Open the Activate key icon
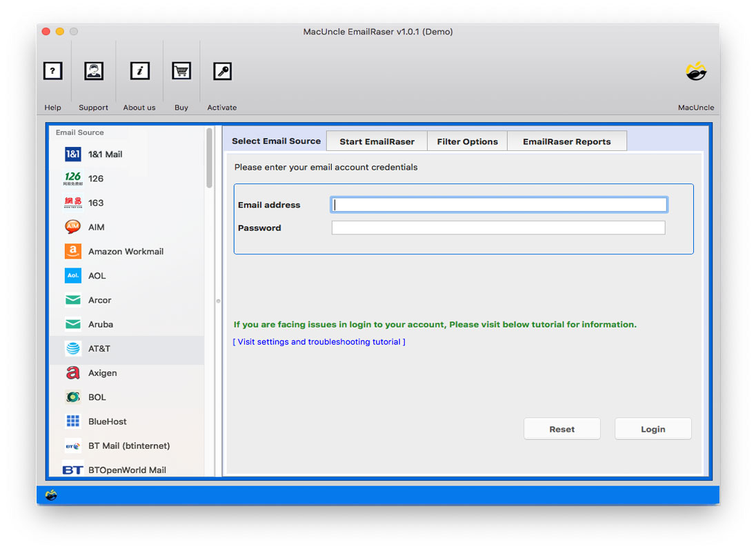Viewport: 756px width, 551px height. [222, 71]
